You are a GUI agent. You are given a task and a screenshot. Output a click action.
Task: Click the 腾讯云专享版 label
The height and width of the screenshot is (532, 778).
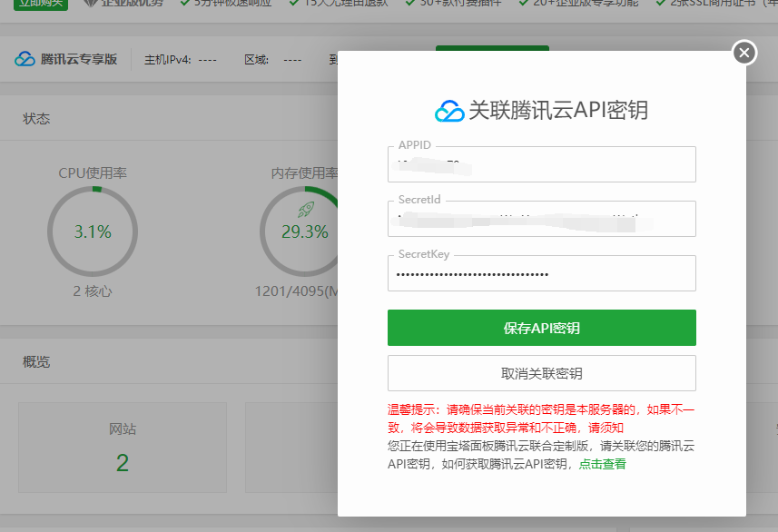point(79,59)
